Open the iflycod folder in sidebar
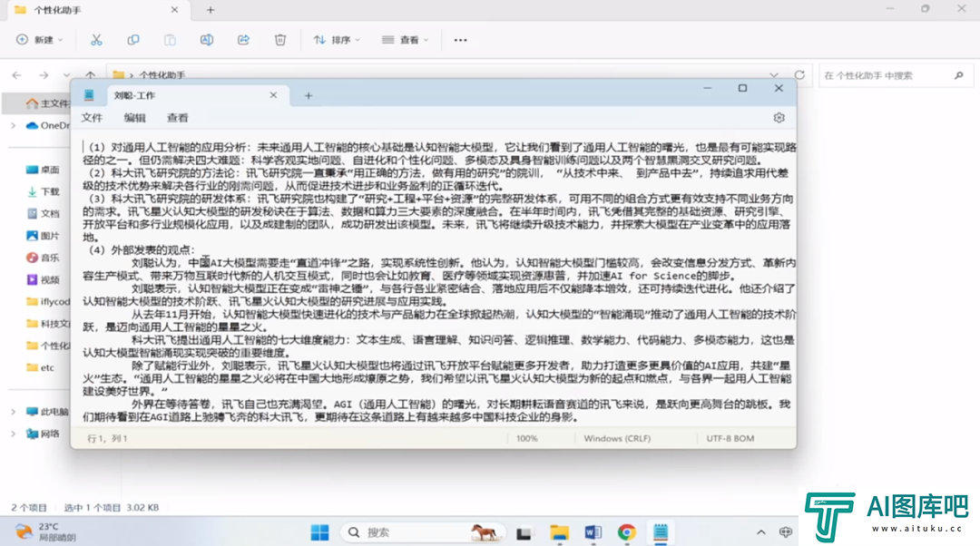Image resolution: width=980 pixels, height=546 pixels. (x=47, y=302)
